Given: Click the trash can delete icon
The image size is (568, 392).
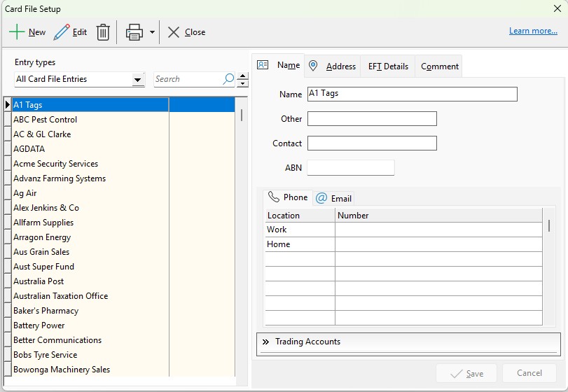Looking at the screenshot, I should pos(103,32).
